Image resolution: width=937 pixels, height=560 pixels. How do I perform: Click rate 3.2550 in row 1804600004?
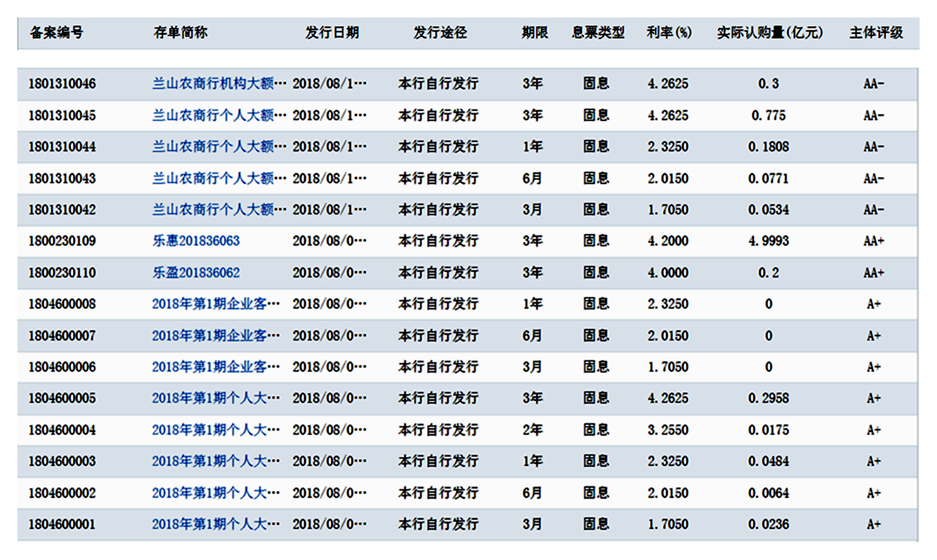click(668, 430)
